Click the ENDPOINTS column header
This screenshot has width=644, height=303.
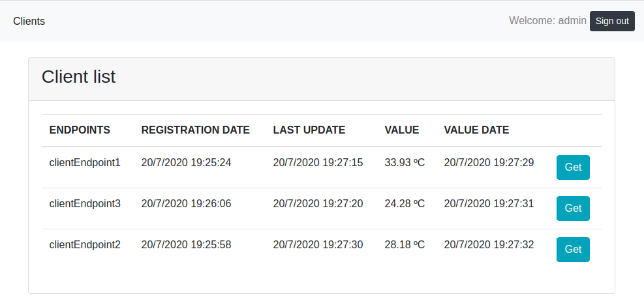point(80,130)
